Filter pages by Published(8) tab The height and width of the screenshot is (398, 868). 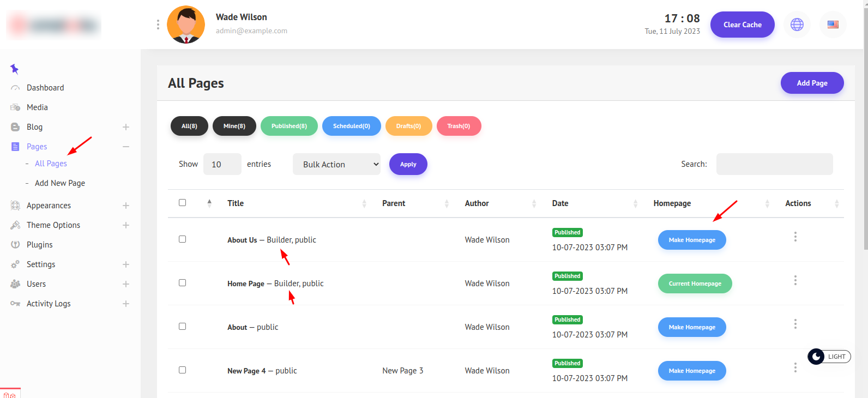[x=289, y=126]
